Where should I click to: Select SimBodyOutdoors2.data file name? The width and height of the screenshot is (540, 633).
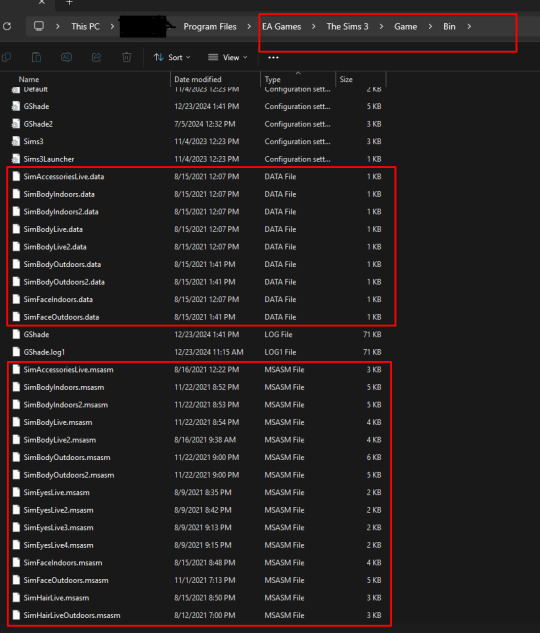tap(64, 282)
